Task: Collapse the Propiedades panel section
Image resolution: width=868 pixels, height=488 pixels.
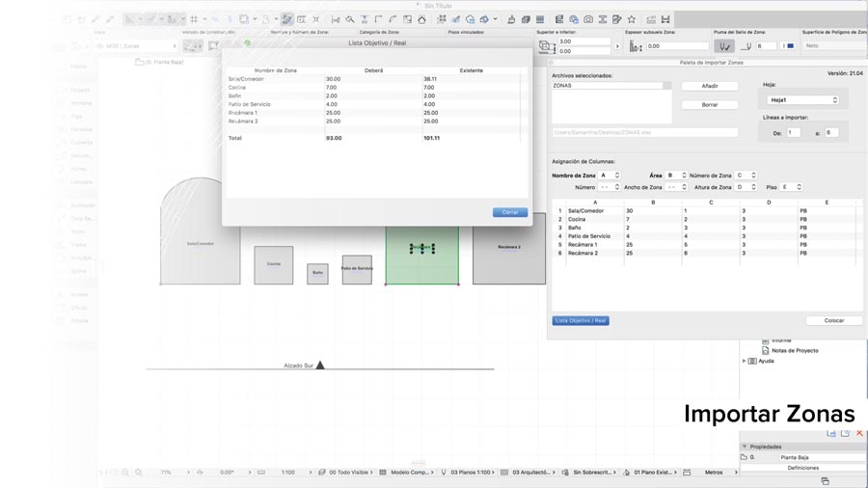Action: [744, 447]
